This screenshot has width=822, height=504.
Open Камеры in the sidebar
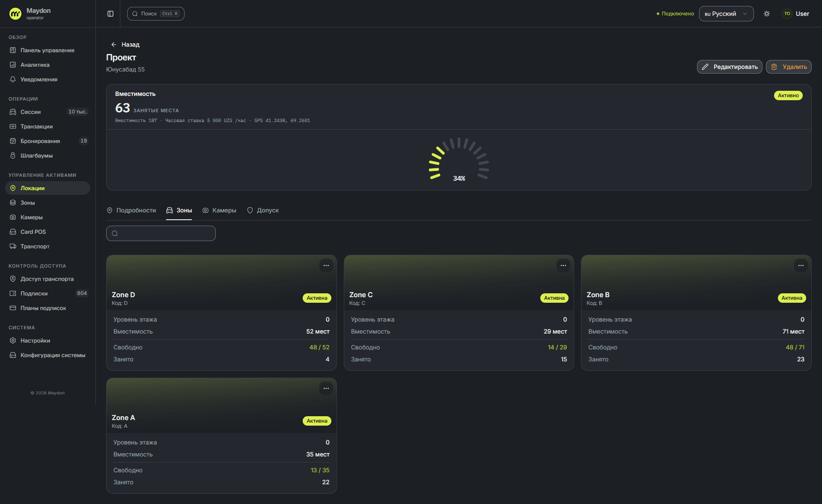pos(48,218)
